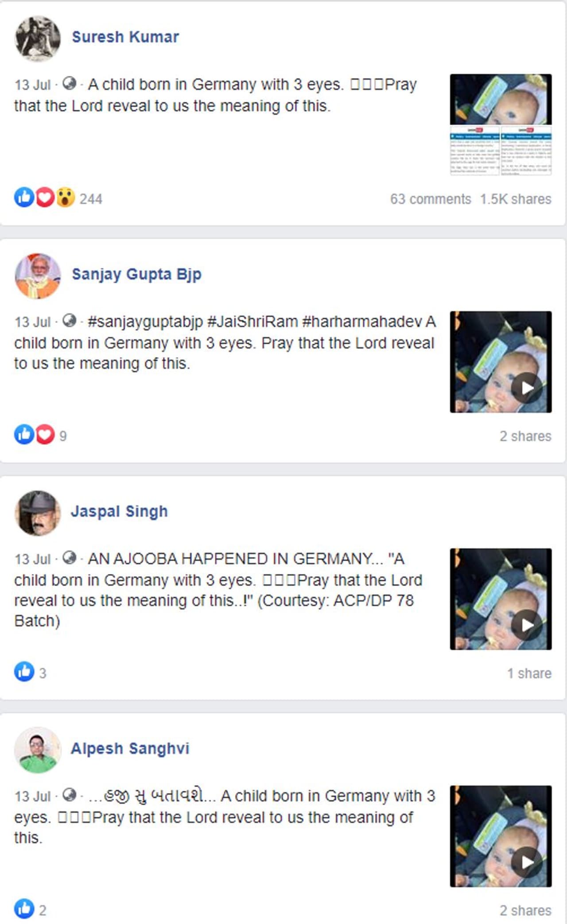Screen dimensions: 567x924
Task: Open Suresh Kumar's post image thumbnail
Action: [x=501, y=124]
